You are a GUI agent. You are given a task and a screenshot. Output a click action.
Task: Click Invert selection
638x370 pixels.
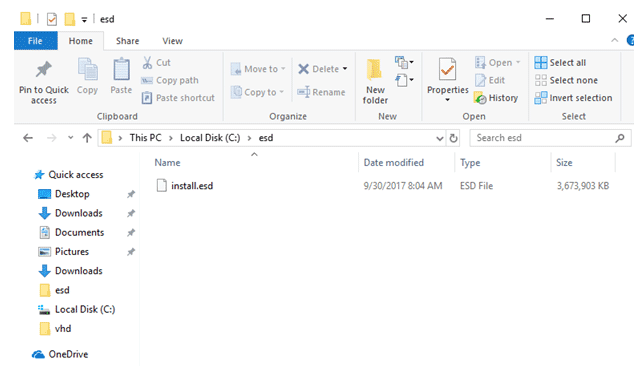(x=573, y=98)
